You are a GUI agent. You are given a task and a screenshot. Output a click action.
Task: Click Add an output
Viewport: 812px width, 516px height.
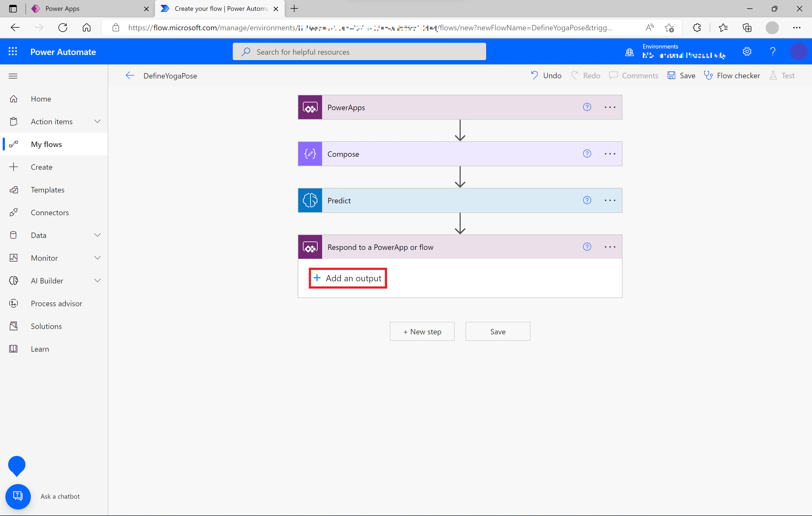click(348, 278)
